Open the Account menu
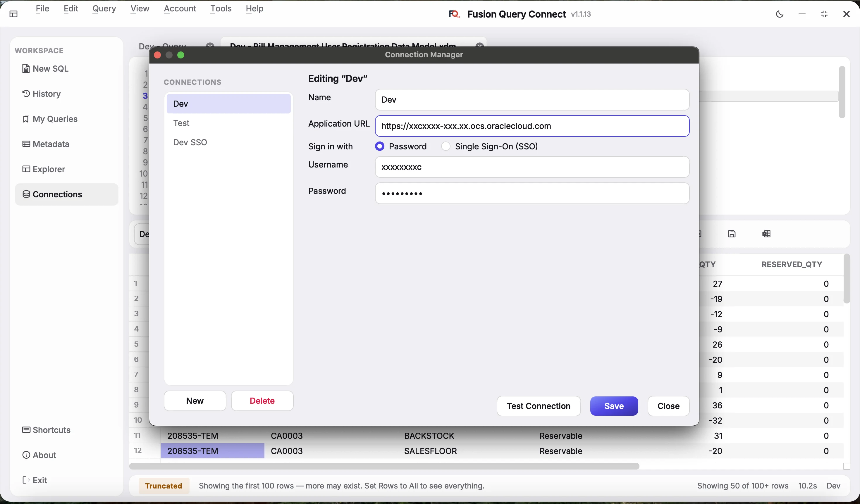 180,9
